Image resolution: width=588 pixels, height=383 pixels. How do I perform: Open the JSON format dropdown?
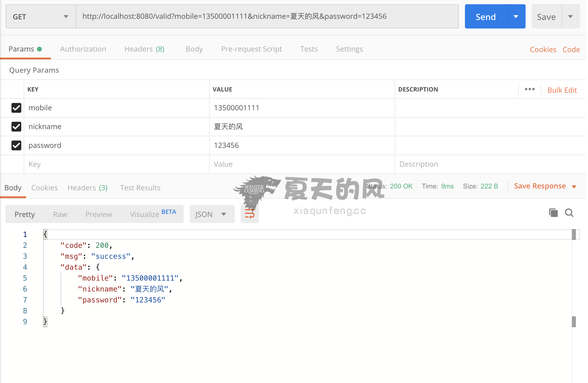[212, 214]
